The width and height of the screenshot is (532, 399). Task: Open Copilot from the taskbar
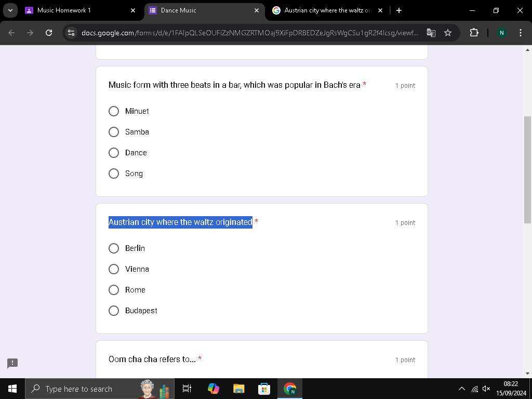click(214, 389)
